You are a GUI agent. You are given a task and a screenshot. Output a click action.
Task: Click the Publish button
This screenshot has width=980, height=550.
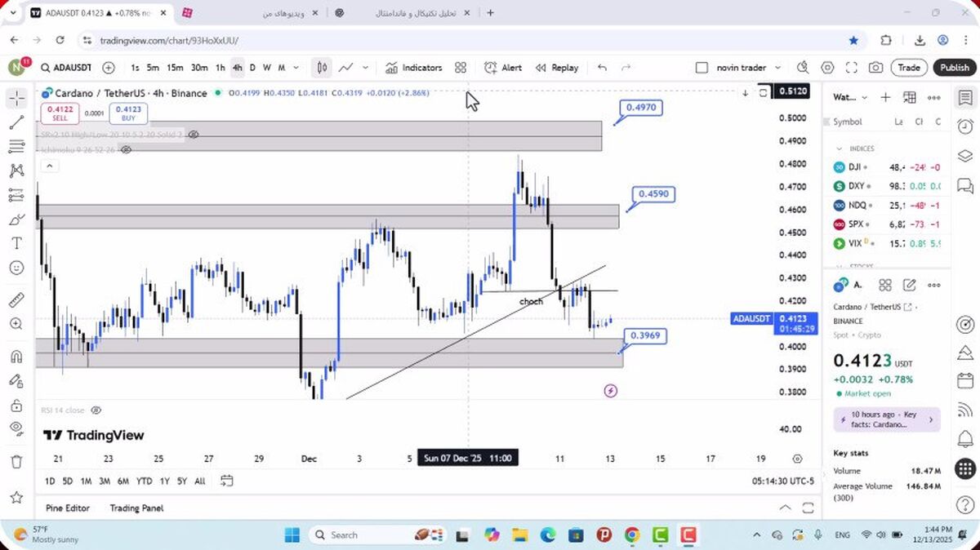tap(954, 68)
